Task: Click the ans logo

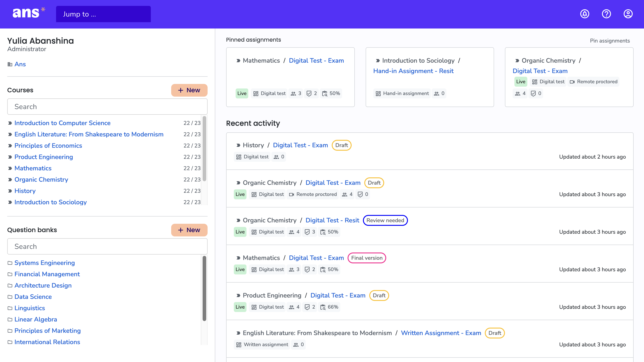Action: [29, 13]
